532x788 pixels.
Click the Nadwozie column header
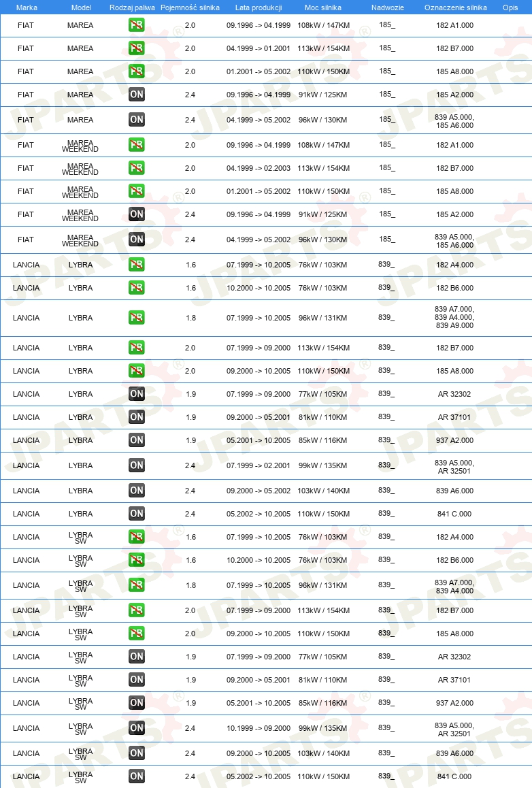pyautogui.click(x=387, y=7)
